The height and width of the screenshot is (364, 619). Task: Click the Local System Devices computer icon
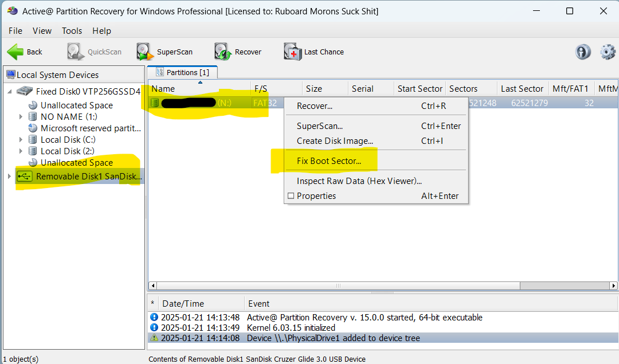(x=11, y=75)
